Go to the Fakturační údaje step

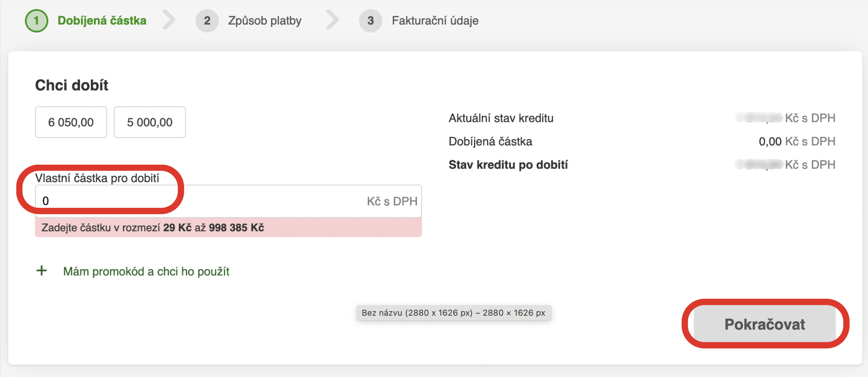[x=435, y=20]
